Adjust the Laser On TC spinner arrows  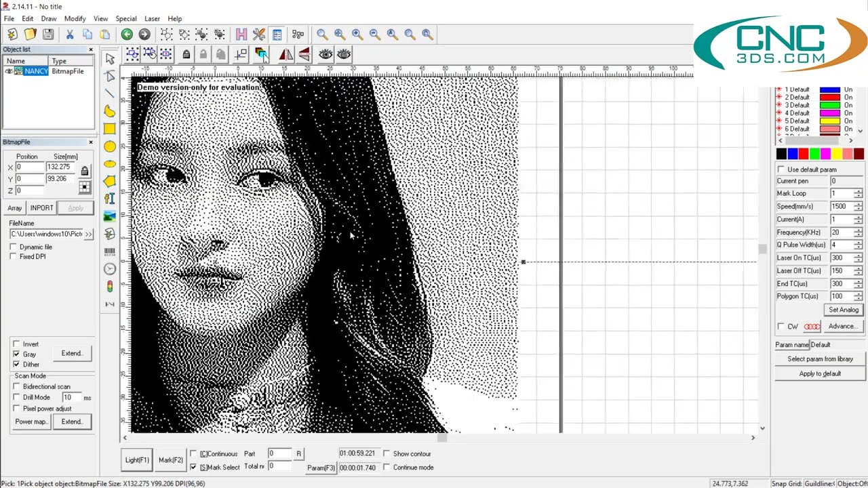pos(858,258)
